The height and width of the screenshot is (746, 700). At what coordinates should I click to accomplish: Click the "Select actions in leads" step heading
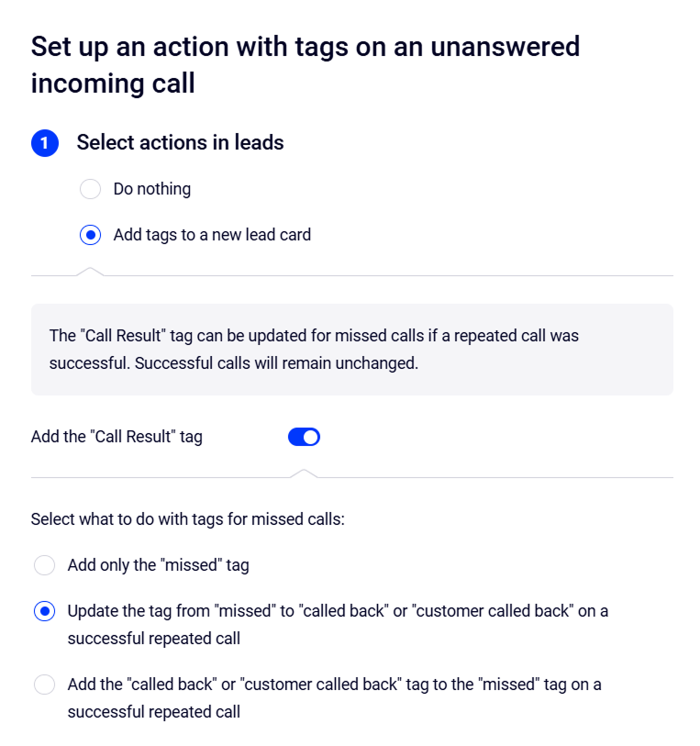pyautogui.click(x=180, y=143)
